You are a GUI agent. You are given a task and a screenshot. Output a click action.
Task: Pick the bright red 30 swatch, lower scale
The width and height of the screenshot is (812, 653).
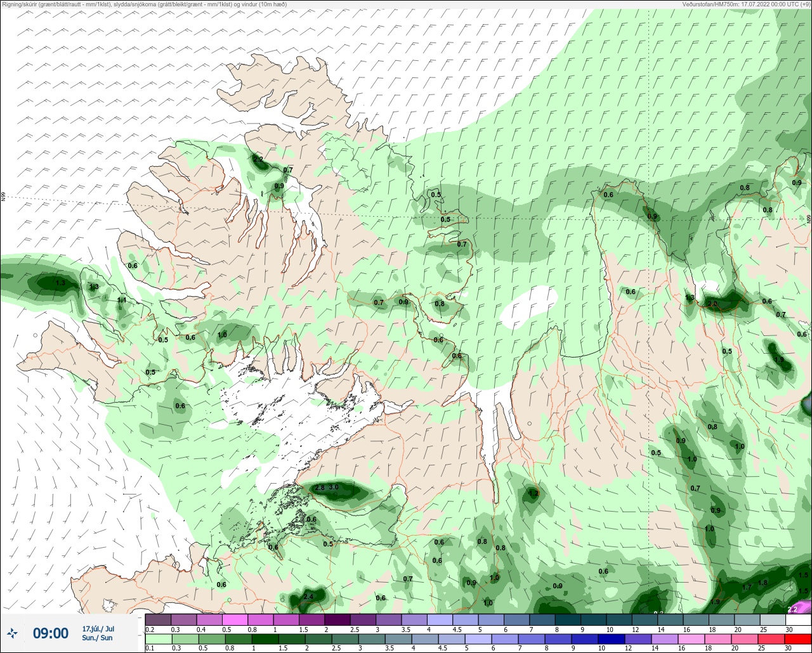(798, 638)
